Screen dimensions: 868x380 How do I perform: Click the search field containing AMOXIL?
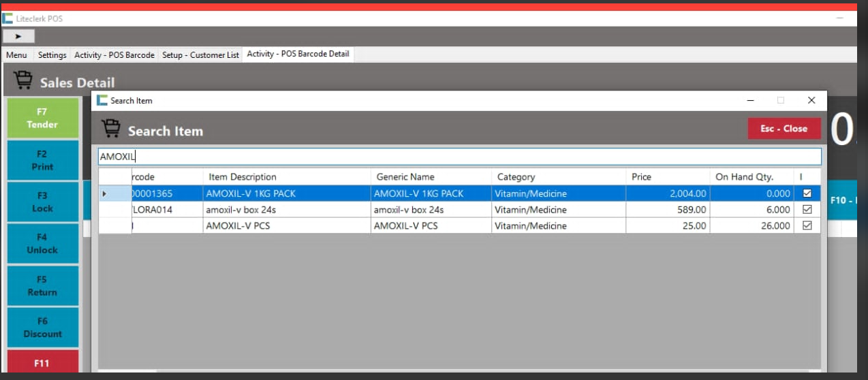click(x=460, y=157)
